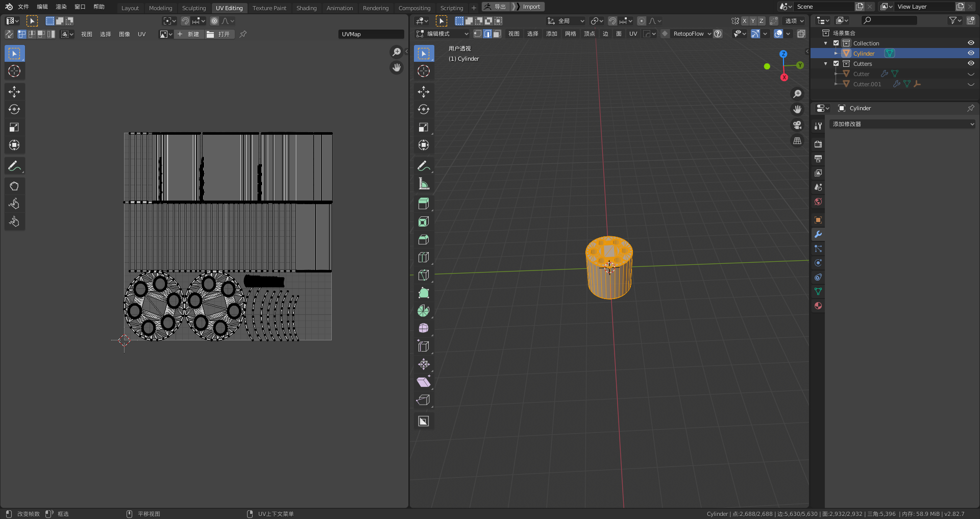Uncheck the Cutters collection checkbox
Screen dimensions: 980x519
point(836,64)
